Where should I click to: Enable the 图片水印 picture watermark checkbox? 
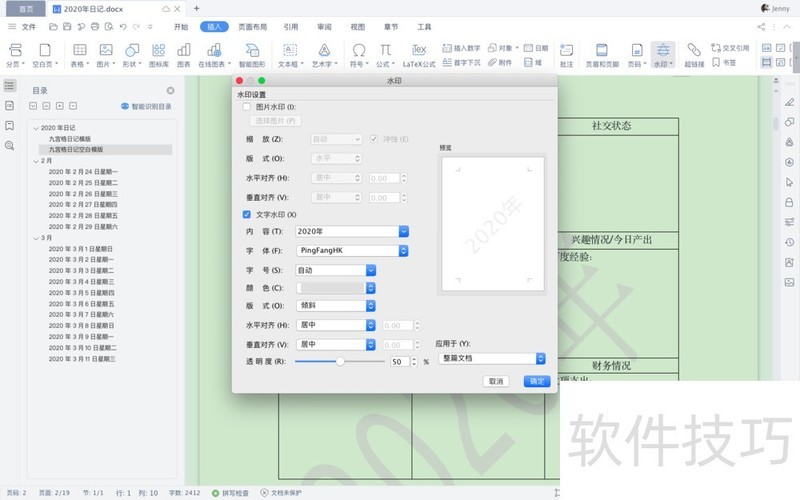[x=247, y=106]
